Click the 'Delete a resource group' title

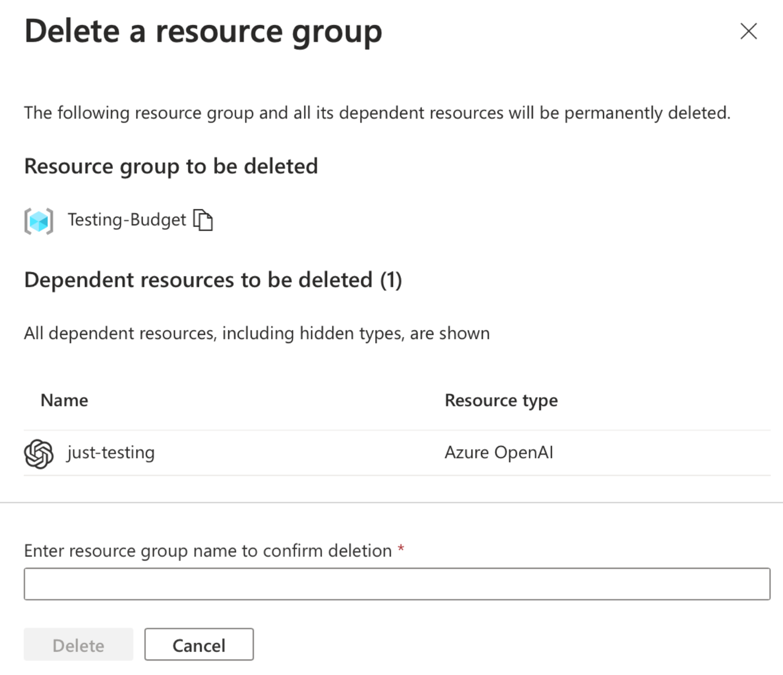coord(203,32)
